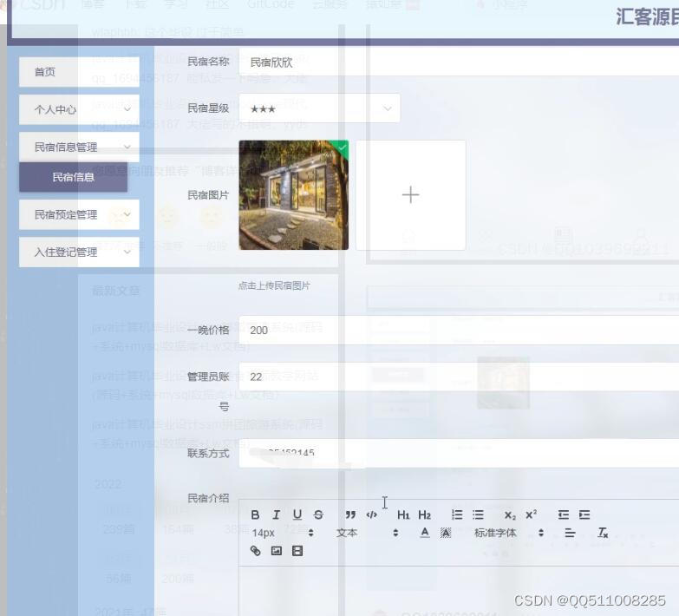Create a bulleted list

click(x=478, y=514)
